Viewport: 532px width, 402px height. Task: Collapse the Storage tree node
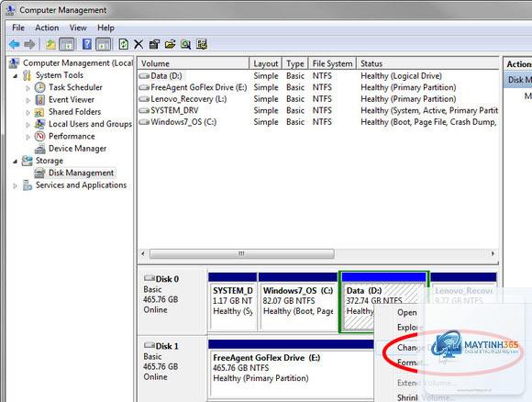pyautogui.click(x=15, y=162)
